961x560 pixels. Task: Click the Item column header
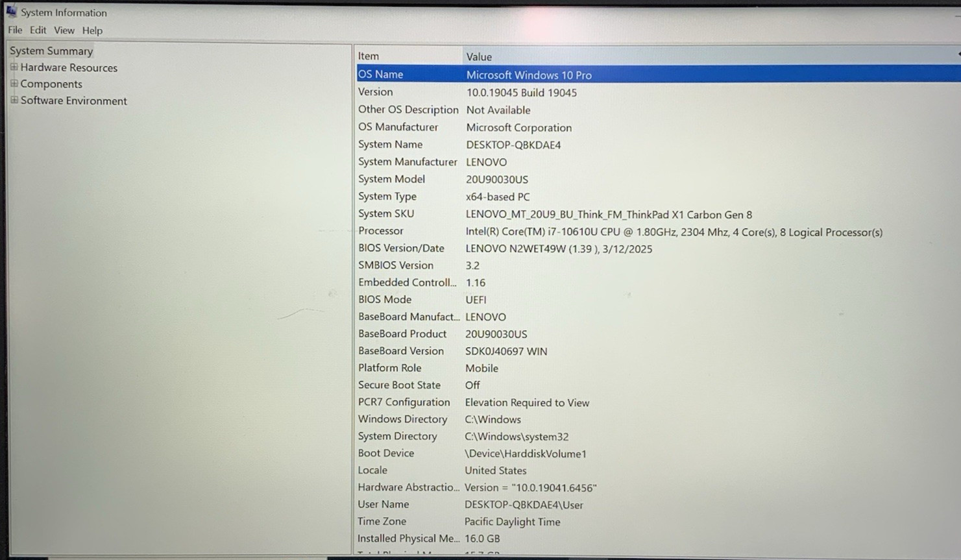coord(409,56)
